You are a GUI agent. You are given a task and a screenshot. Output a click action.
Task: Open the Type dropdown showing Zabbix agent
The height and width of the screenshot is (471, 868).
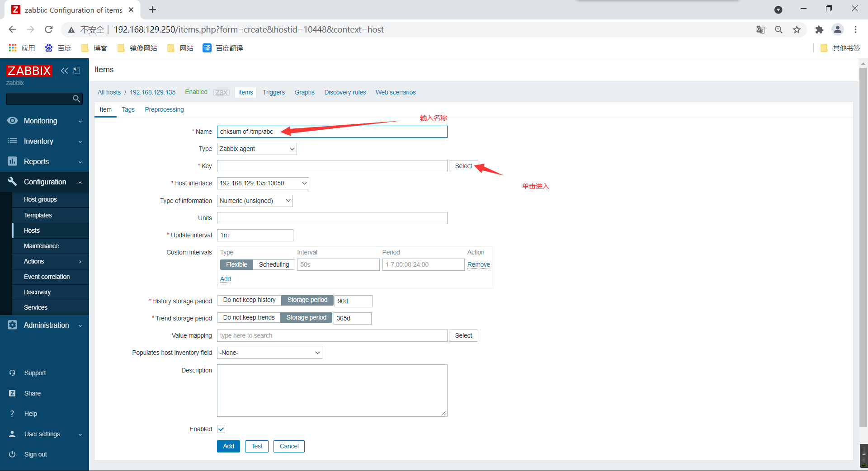point(257,149)
